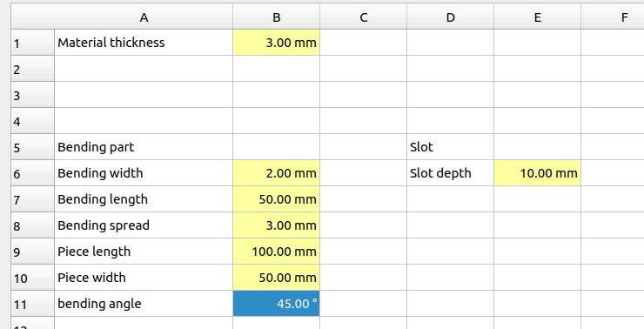The image size is (644, 329).
Task: Select the Slot depth 10.00 mm cell
Action: [537, 173]
